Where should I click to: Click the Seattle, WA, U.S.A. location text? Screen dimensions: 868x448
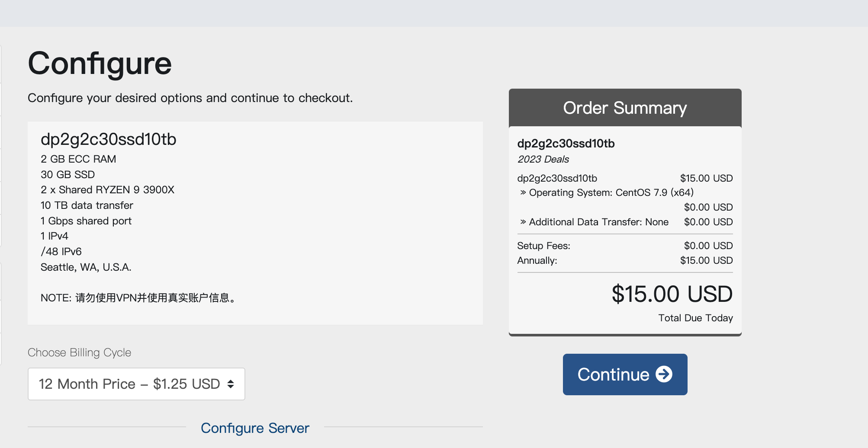[86, 267]
